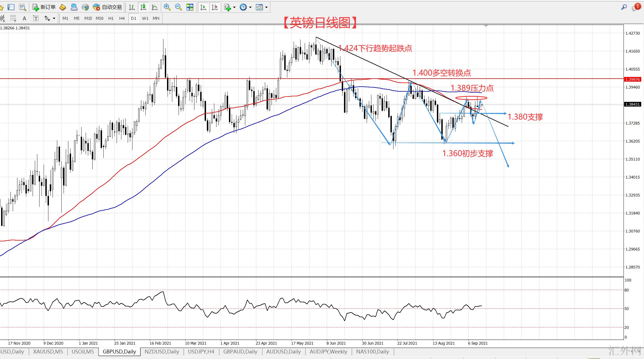The image size is (644, 359).
Task: Open templates dropdown arrow
Action: (267, 7)
